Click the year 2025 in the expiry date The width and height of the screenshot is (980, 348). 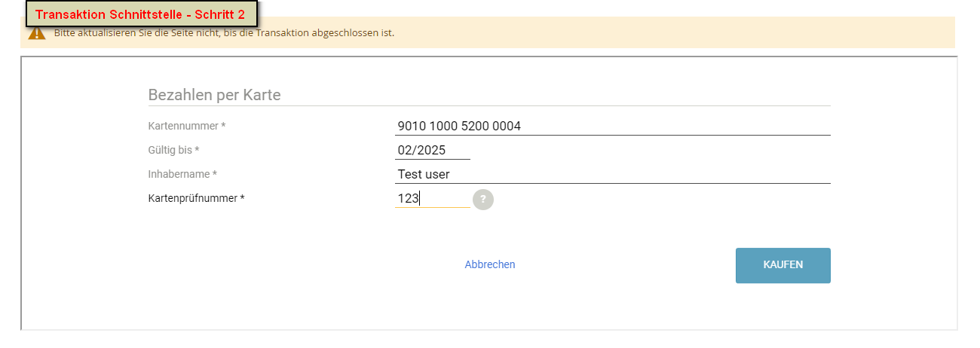tap(432, 150)
